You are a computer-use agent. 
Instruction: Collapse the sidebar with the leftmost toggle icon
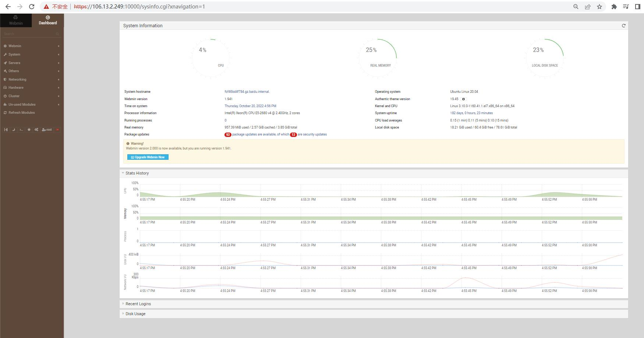[6, 130]
